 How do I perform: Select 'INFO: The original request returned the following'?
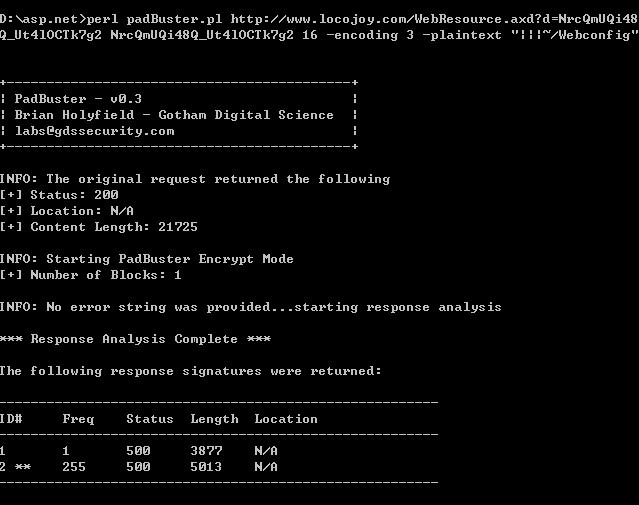(195, 179)
